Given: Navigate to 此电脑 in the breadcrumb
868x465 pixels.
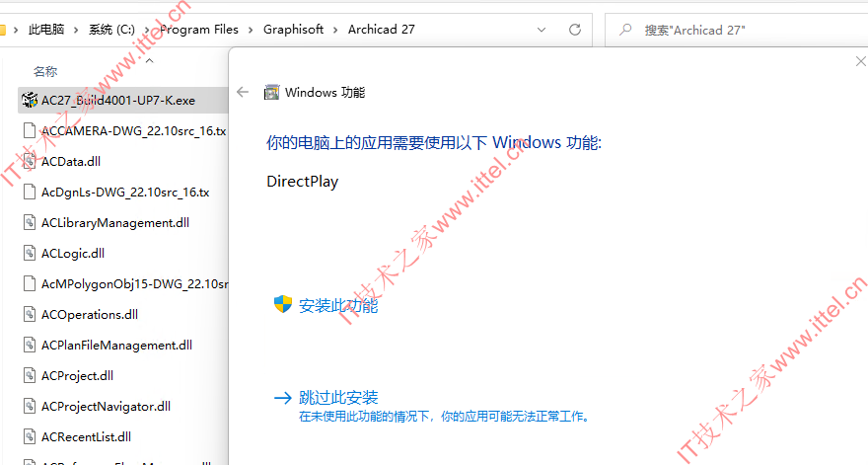Looking at the screenshot, I should 46,30.
